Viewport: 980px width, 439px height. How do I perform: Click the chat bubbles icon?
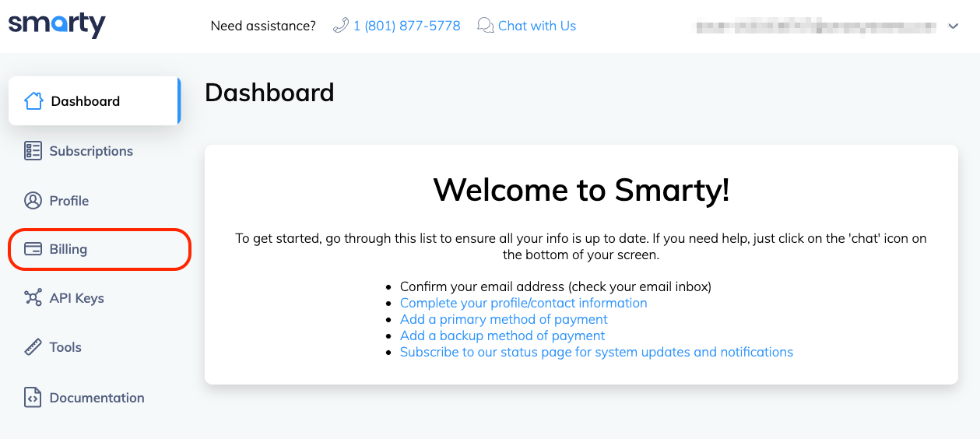486,26
